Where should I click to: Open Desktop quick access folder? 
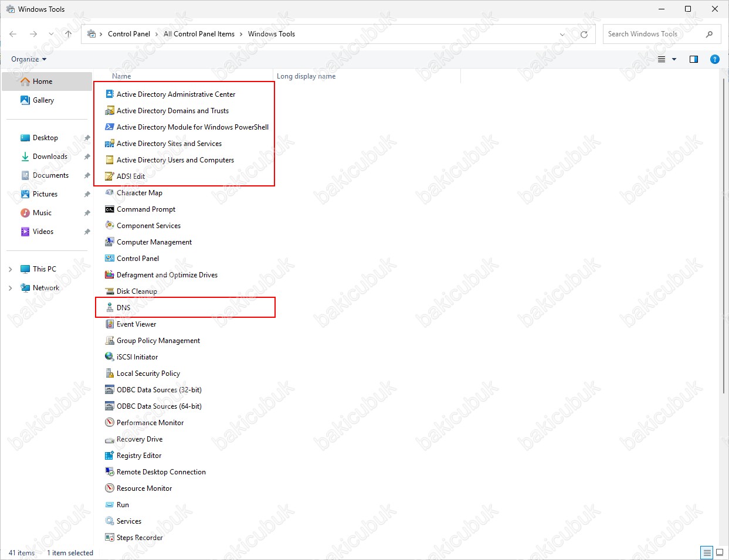click(47, 138)
